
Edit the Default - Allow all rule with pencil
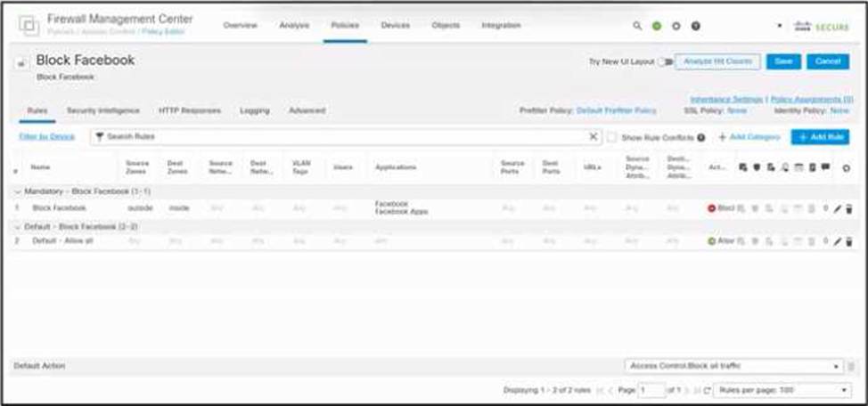838,241
